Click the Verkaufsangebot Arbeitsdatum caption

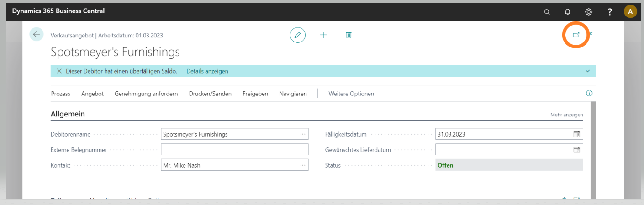[107, 35]
